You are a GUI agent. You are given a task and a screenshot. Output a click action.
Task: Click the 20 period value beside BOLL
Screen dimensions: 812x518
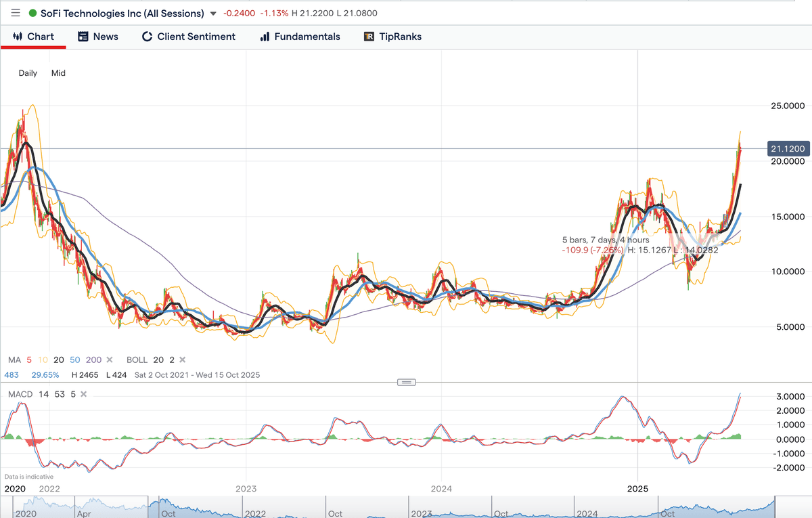[x=158, y=360]
